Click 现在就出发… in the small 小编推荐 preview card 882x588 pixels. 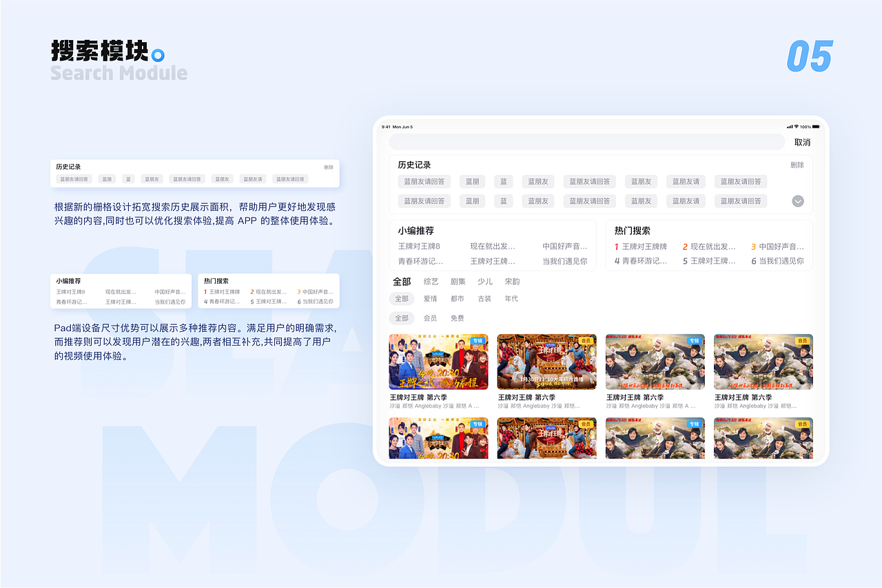[x=121, y=292]
